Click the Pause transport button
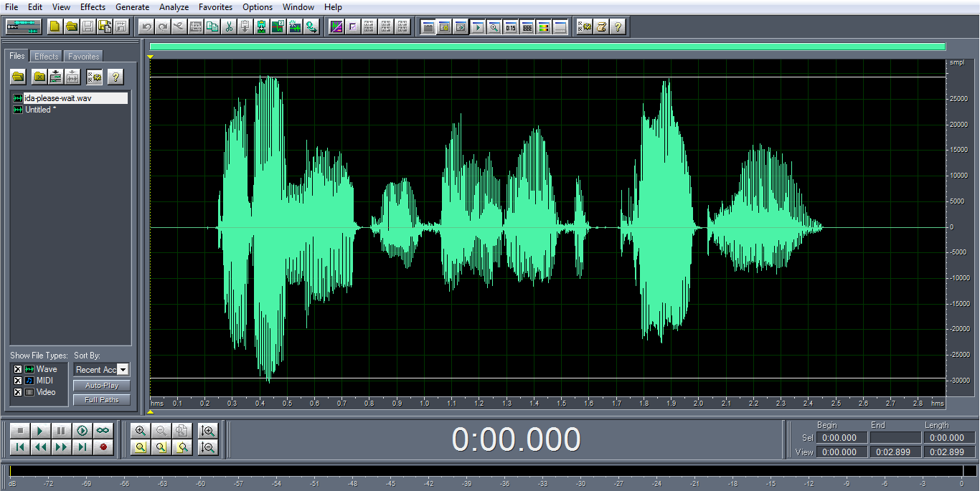The width and height of the screenshot is (980, 491). click(x=62, y=431)
